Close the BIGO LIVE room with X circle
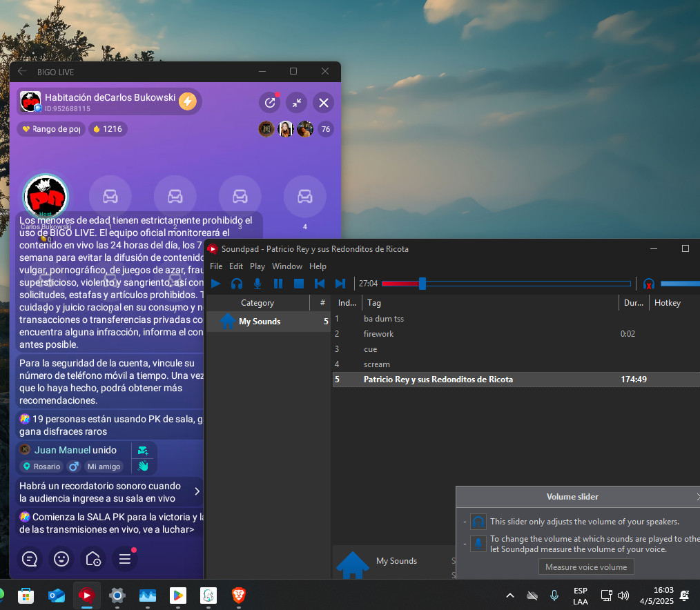 (324, 103)
